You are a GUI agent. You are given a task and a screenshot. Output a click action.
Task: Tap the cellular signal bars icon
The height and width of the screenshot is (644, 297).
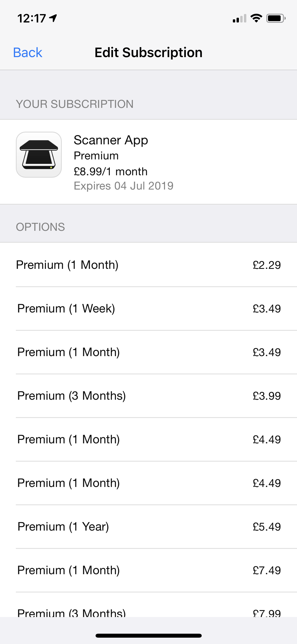239,19
